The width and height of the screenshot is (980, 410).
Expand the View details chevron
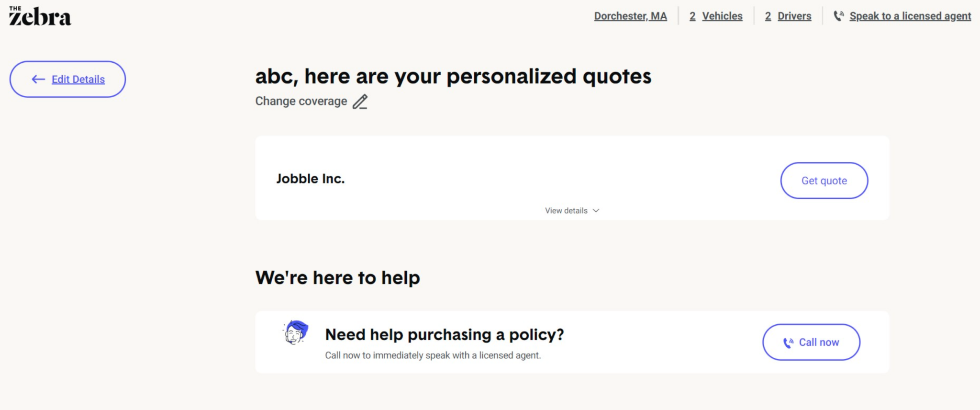(596, 211)
